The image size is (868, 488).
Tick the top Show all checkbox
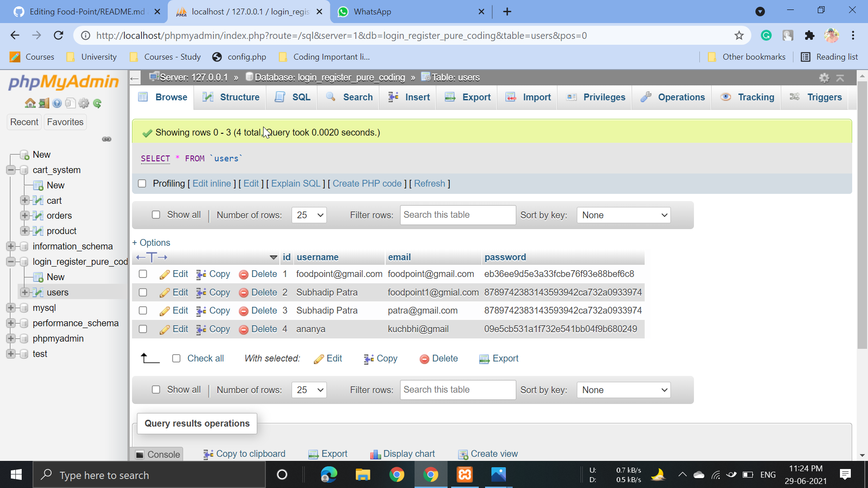point(156,215)
